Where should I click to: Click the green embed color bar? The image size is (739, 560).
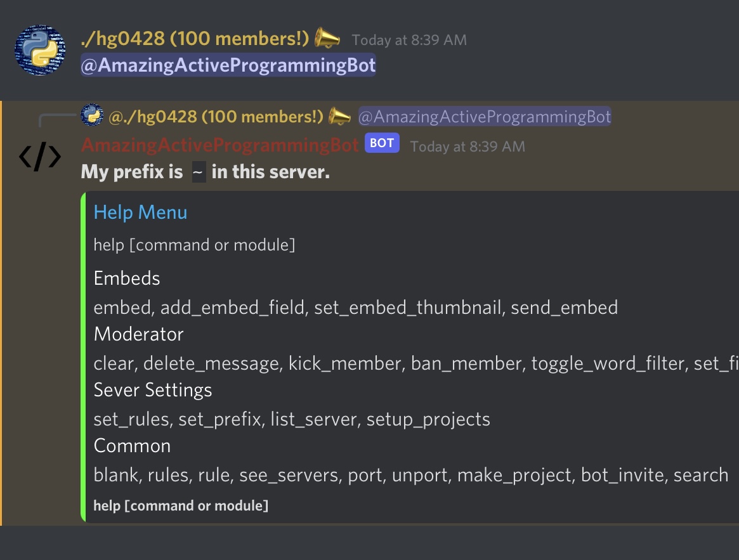tap(83, 356)
